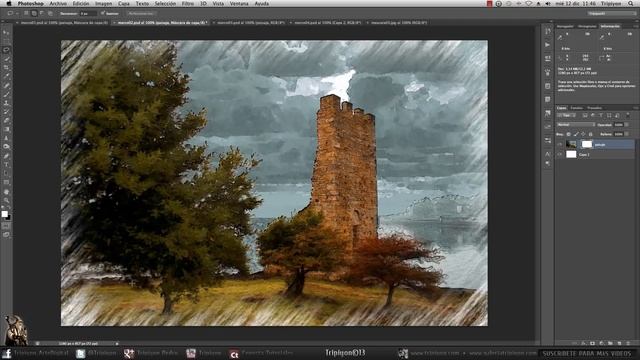Select the paisaje layer mask thumbnail
This screenshot has width=640, height=360.
[x=587, y=144]
